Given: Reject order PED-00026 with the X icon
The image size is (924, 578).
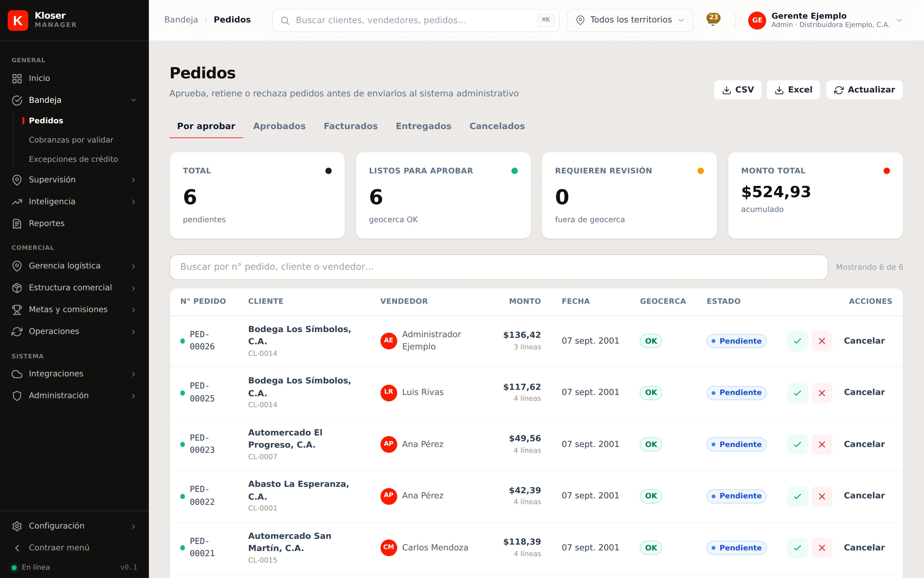Looking at the screenshot, I should (822, 341).
